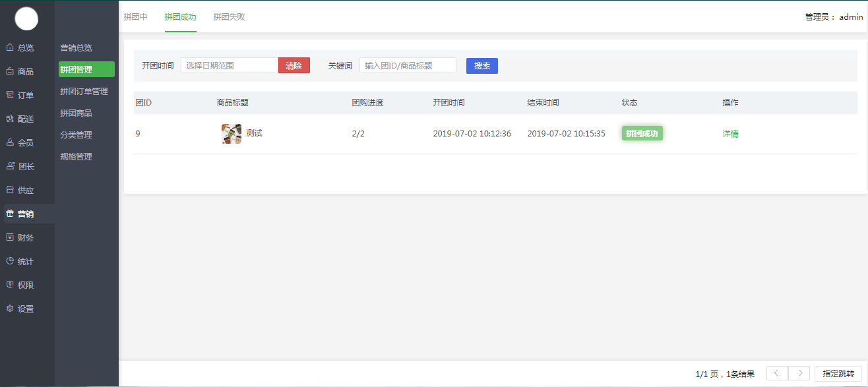Click the red 清除 button
Screen dimensions: 868x387
click(294, 65)
